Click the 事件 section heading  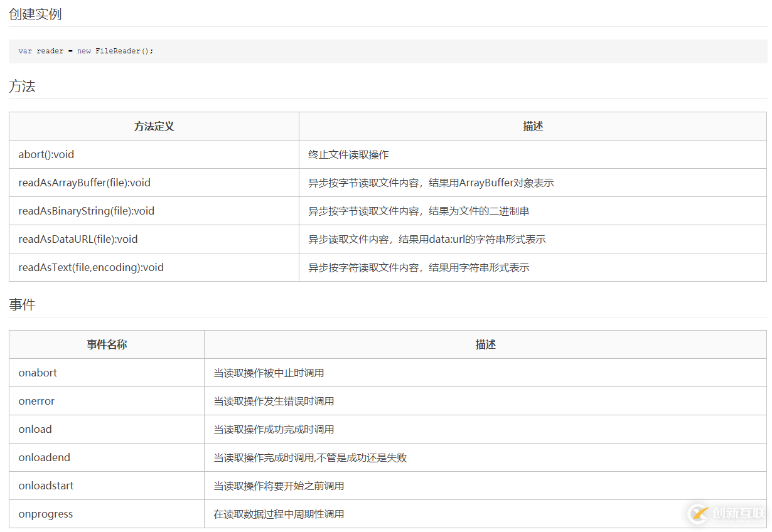pos(21,304)
